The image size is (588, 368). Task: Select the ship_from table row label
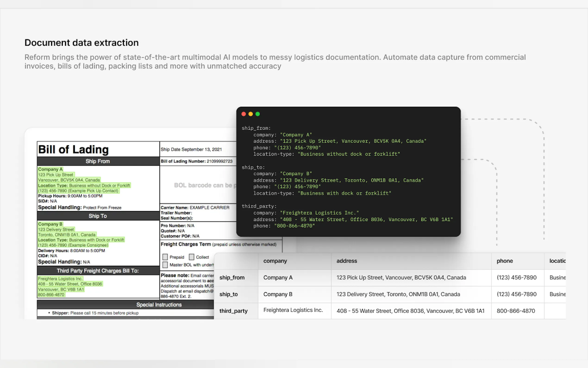pos(232,277)
